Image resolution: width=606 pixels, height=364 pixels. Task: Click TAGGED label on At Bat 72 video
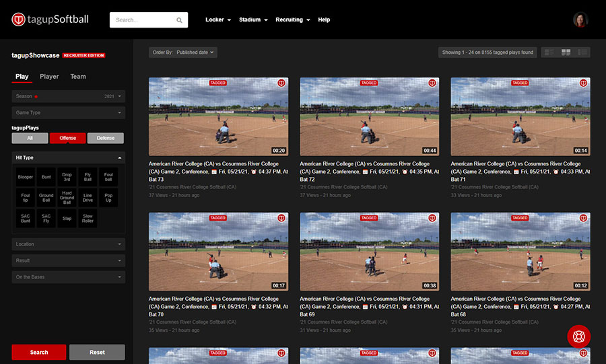(369, 83)
